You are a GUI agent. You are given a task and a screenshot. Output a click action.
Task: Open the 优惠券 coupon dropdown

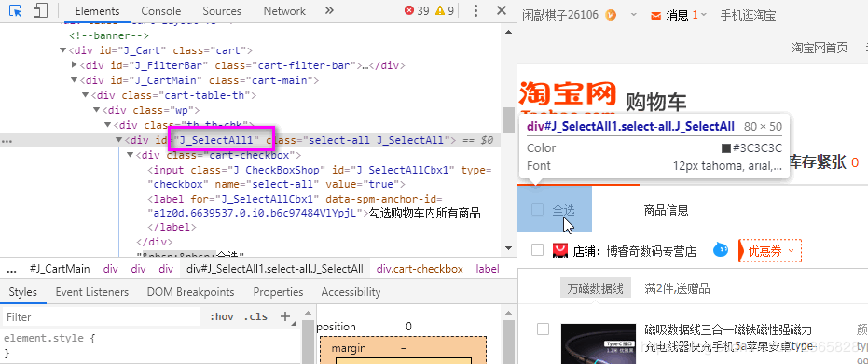coord(770,251)
